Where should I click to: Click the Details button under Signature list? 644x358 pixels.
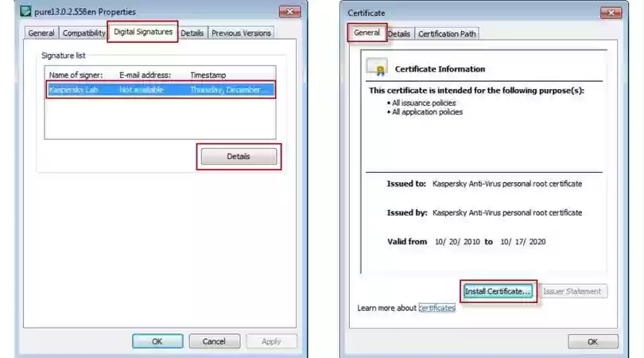pos(239,156)
